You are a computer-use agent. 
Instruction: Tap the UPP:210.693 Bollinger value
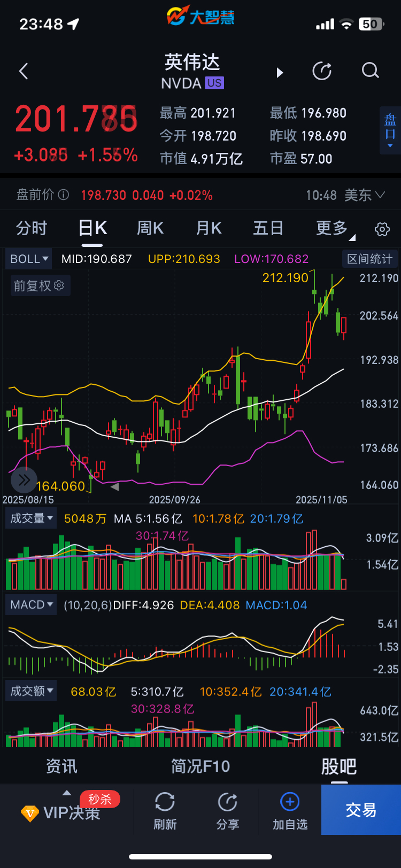(184, 259)
